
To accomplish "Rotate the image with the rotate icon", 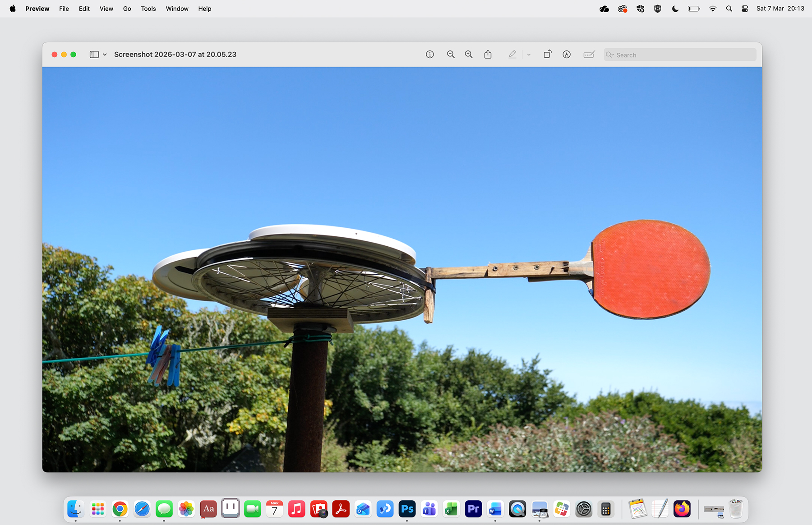I will (547, 54).
